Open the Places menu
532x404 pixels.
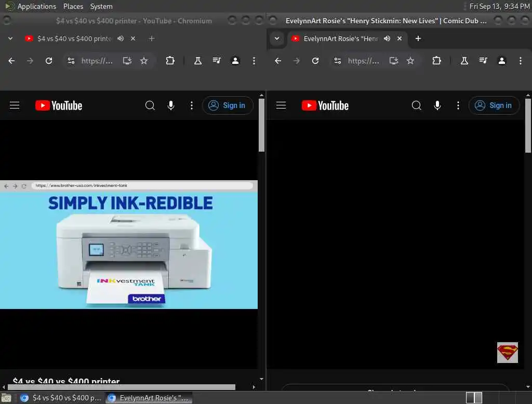pos(73,6)
